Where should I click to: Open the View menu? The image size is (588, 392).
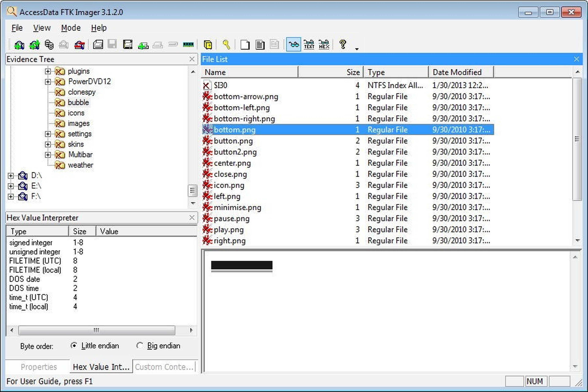[42, 28]
